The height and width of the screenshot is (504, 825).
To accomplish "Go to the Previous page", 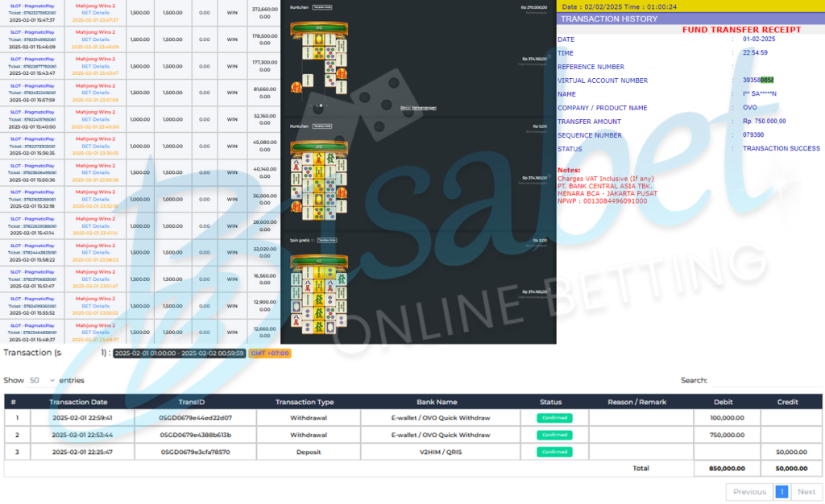I will point(748,491).
